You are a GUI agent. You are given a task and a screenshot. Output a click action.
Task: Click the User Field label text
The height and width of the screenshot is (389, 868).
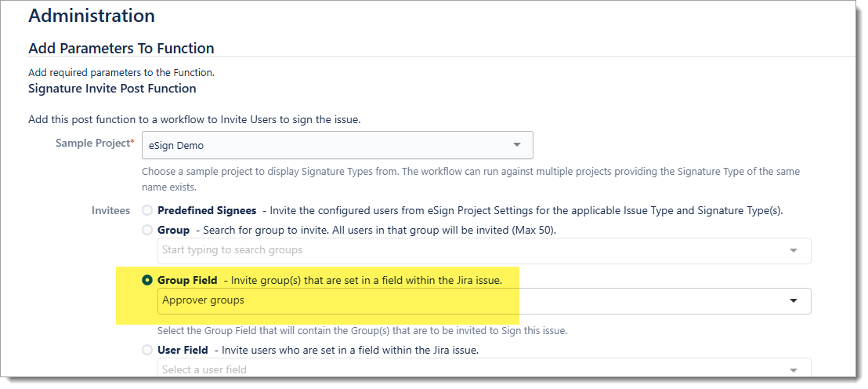(x=183, y=351)
